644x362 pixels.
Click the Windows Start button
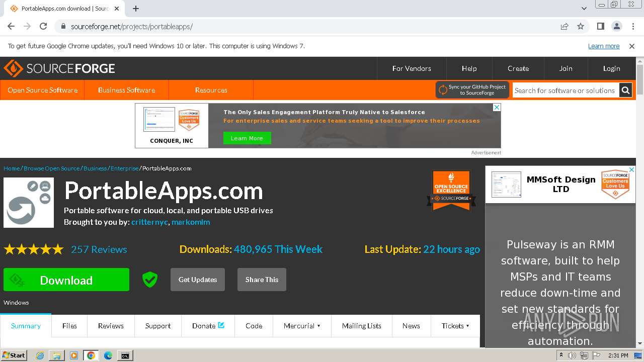pyautogui.click(x=14, y=355)
